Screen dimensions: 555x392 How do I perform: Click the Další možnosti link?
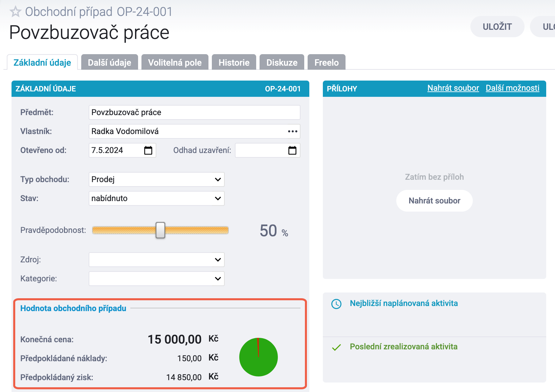point(512,88)
